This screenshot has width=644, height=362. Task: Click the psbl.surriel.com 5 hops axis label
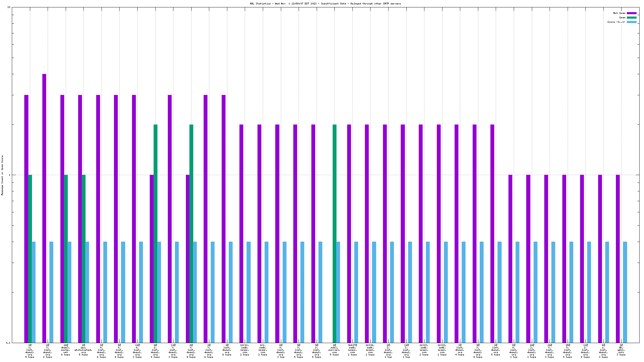334,350
